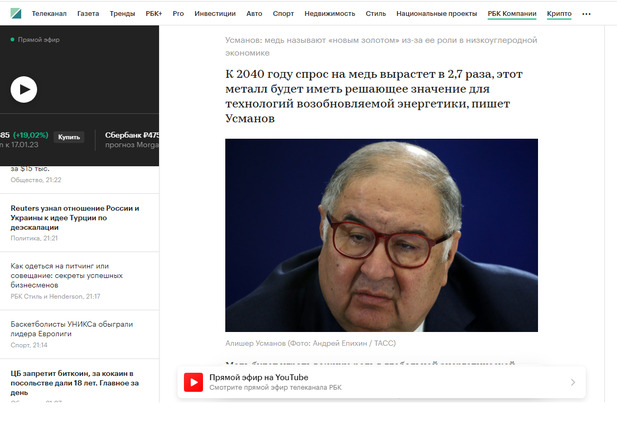Screen dimensions: 617x431
Task: Click the Купить button
Action: 69,137
